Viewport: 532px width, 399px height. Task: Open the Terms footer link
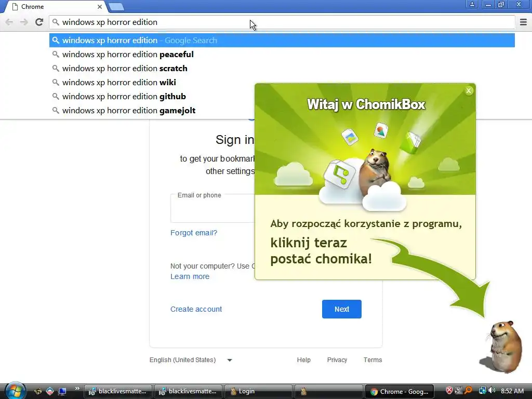tap(373, 360)
